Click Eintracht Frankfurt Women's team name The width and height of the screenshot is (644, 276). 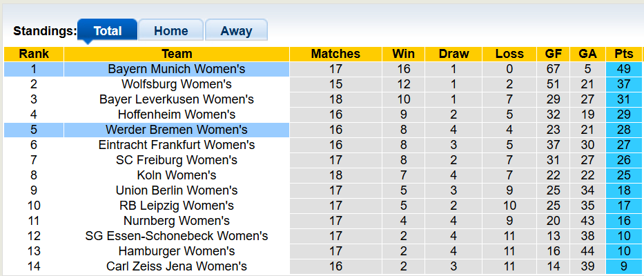coord(177,145)
